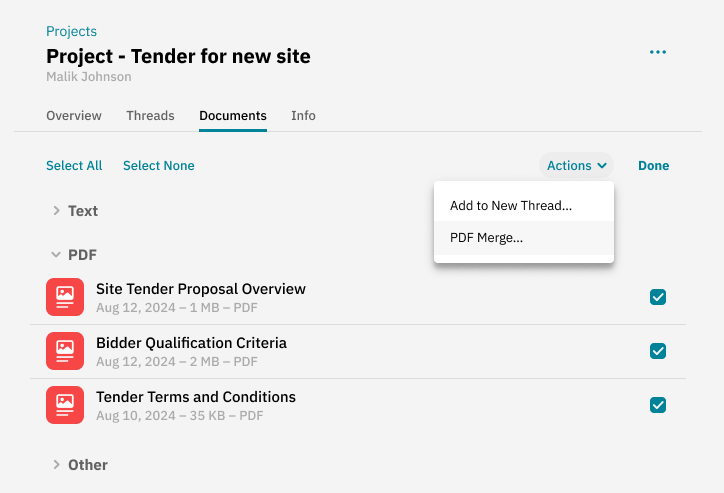Open the Threads tab
Image resolution: width=724 pixels, height=493 pixels.
pos(150,116)
